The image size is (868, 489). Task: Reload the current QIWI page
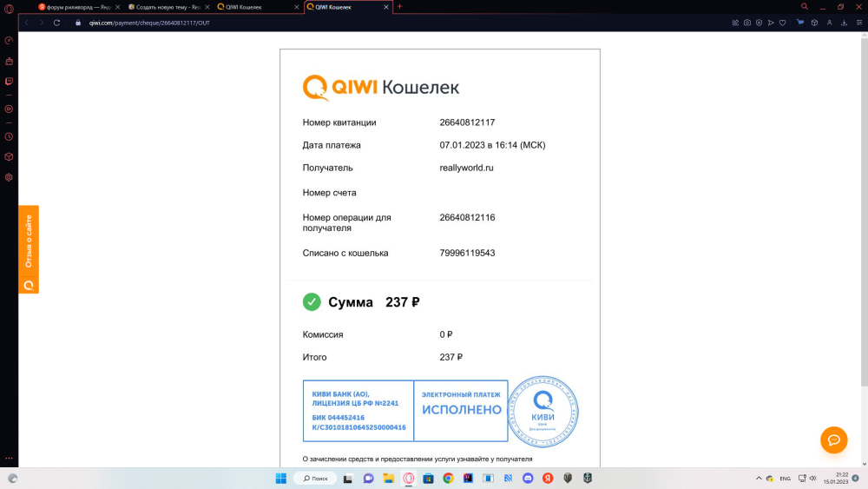[x=56, y=23]
